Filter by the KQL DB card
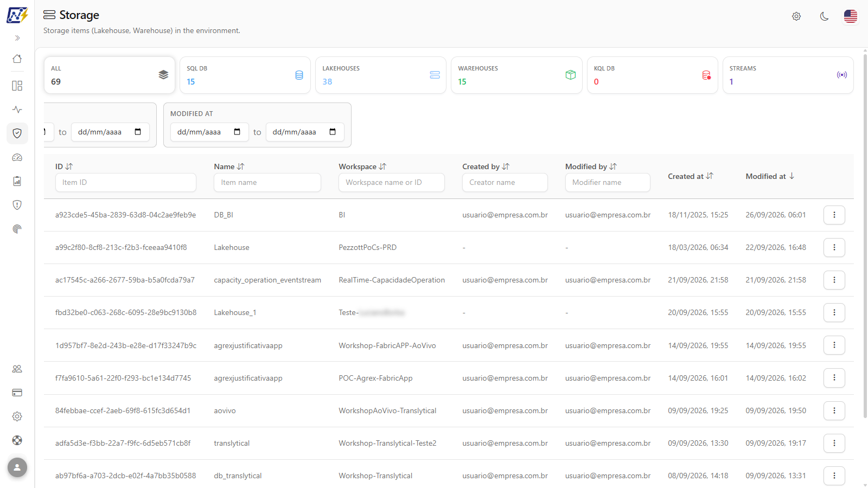 [653, 75]
